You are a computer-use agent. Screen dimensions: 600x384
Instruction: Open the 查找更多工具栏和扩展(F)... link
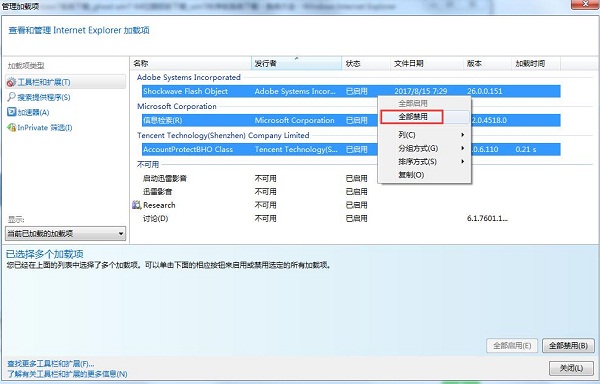51,363
